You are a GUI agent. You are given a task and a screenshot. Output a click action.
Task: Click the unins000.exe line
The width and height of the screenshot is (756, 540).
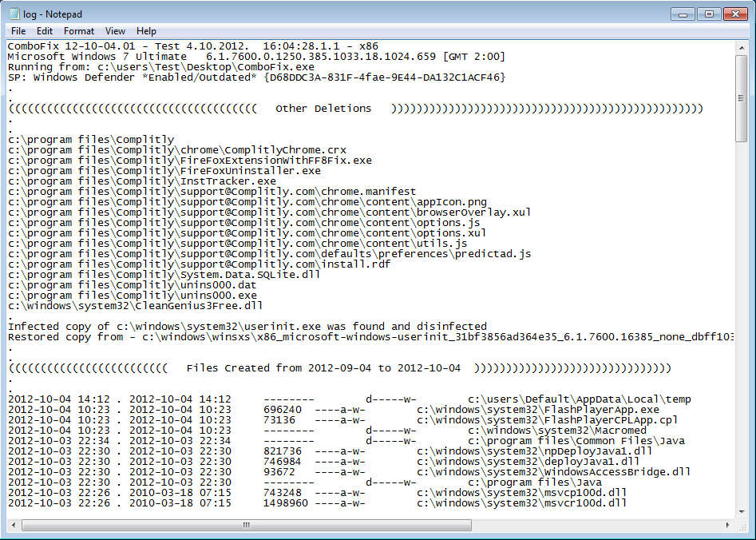coord(132,296)
